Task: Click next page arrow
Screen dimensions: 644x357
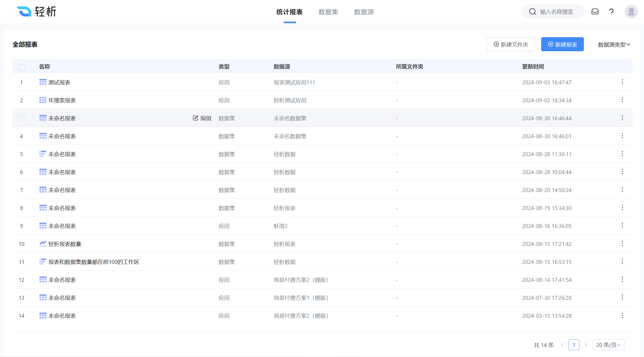Action: click(586, 345)
